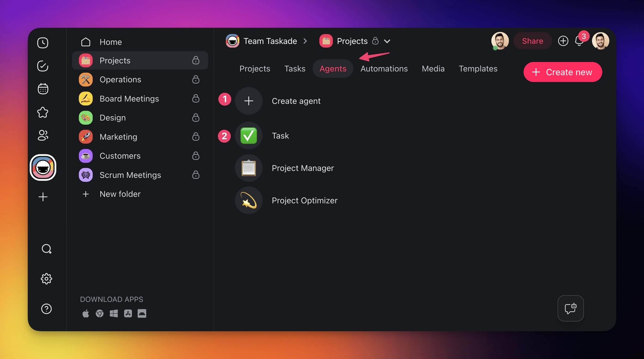Screen dimensions: 644x359
Task: Expand the Projects dropdown chevron in header
Action: coord(387,41)
